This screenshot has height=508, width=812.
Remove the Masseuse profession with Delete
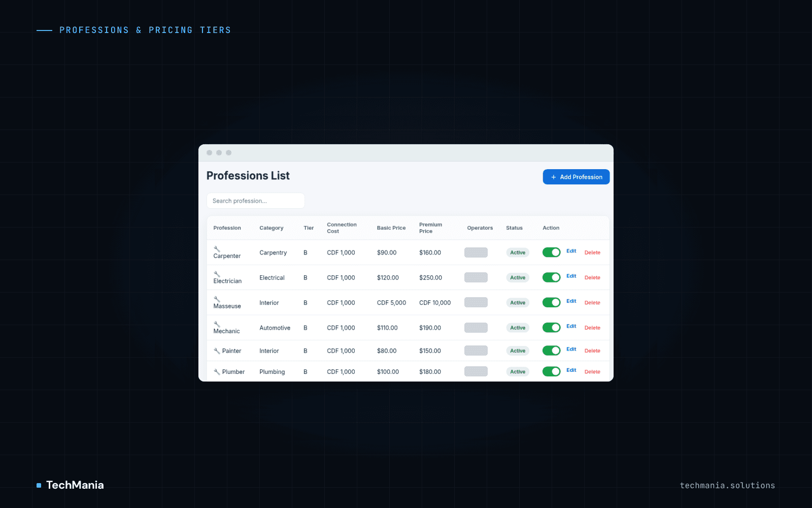click(x=592, y=303)
